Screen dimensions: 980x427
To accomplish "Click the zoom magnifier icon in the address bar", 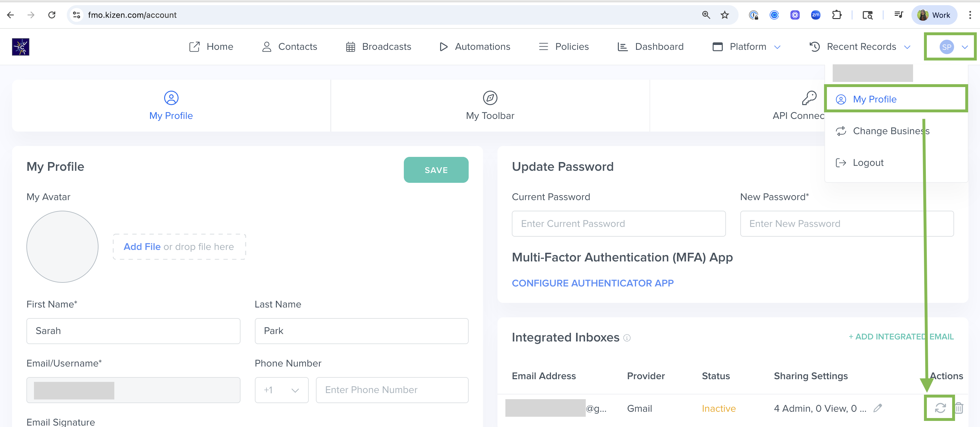I will [x=706, y=15].
